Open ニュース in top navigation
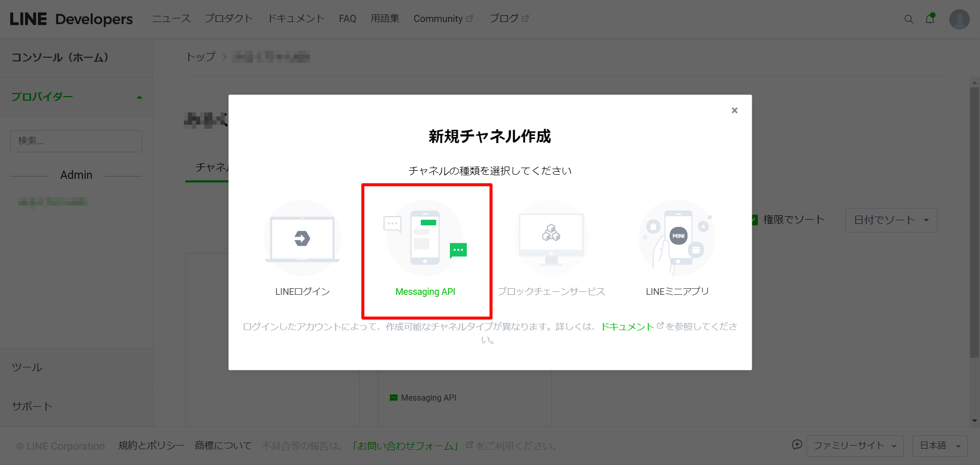Viewport: 980px width, 465px height. [x=171, y=19]
